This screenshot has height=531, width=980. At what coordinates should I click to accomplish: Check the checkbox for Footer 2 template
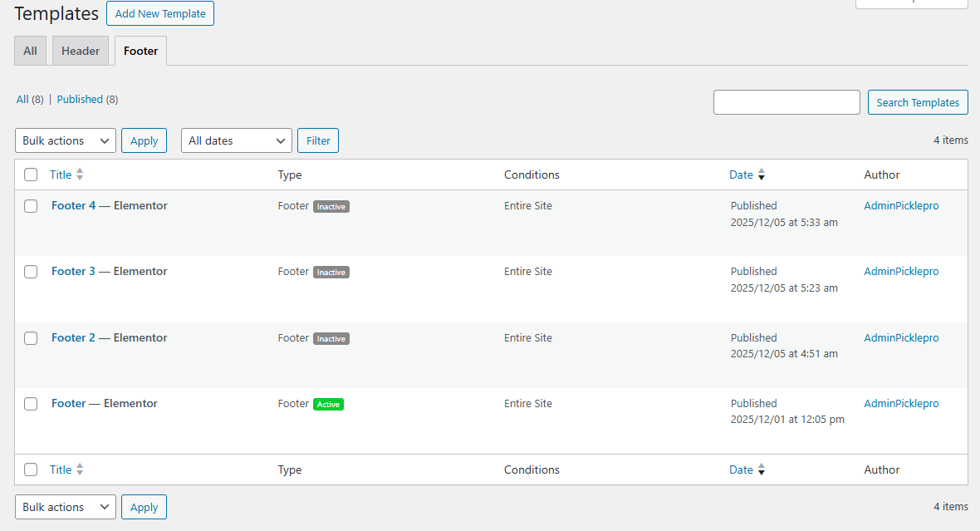(31, 338)
